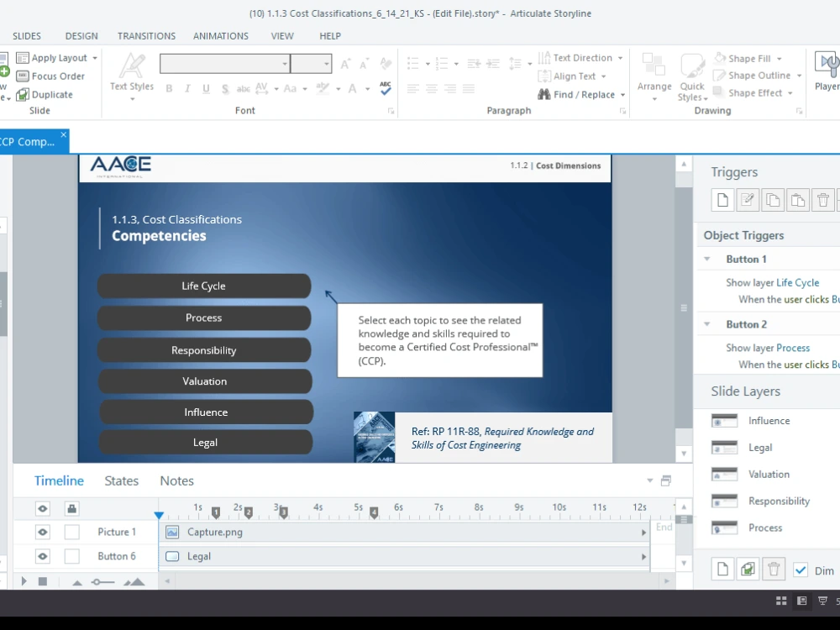Increase font size icon

point(345,65)
